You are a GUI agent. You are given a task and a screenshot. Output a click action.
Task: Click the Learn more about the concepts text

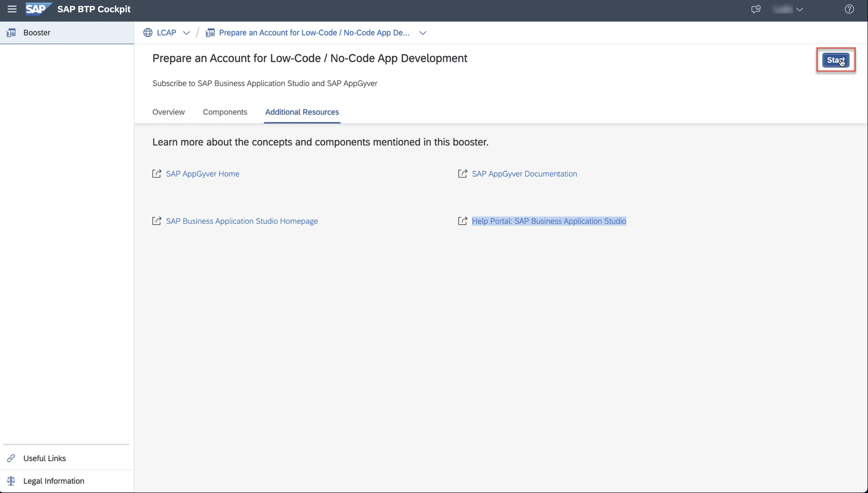point(320,142)
